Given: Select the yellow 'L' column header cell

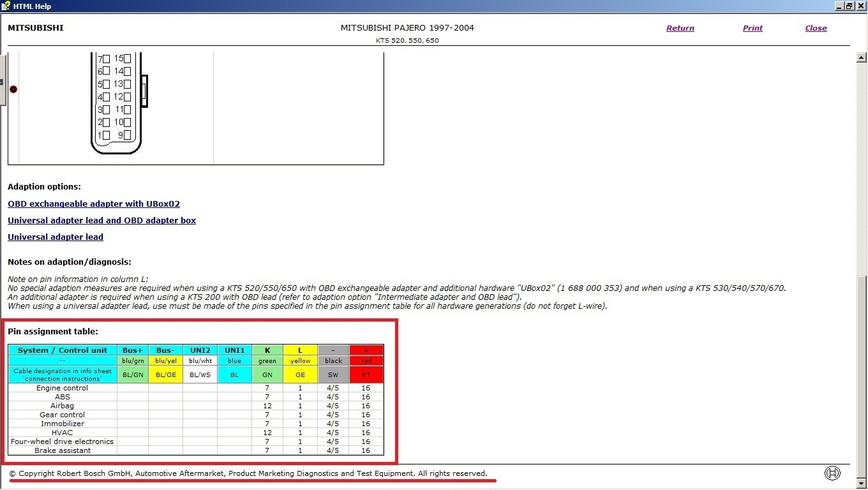Looking at the screenshot, I should click(300, 350).
